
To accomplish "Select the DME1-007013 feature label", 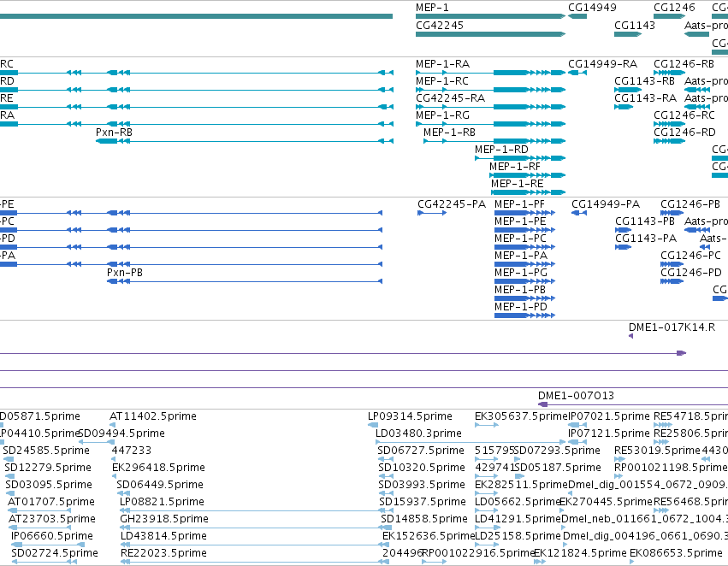I will pos(576,396).
